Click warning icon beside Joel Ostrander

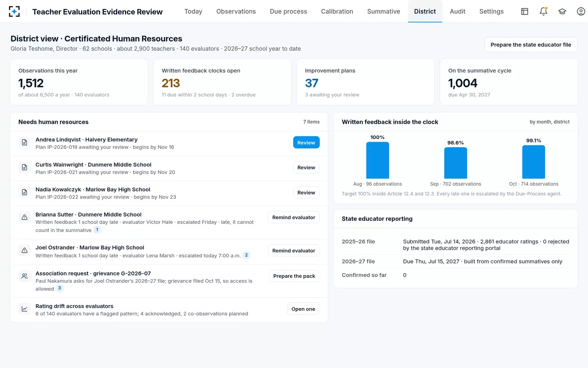[24, 251]
